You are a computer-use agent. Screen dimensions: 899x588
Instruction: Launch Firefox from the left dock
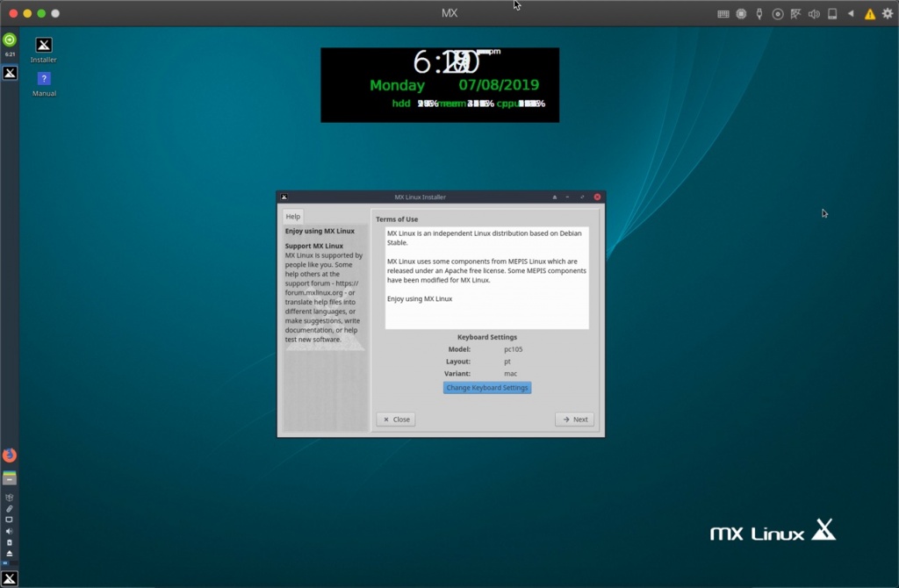point(9,455)
